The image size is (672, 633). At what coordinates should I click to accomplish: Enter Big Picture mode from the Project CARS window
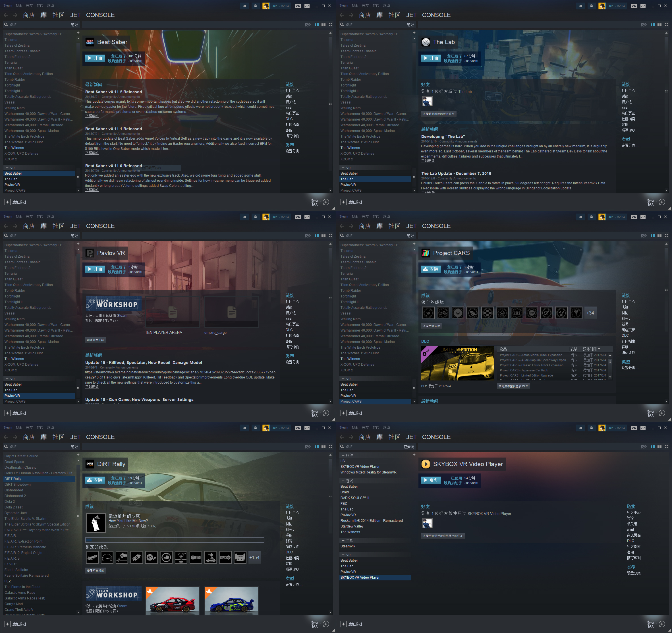pyautogui.click(x=643, y=217)
